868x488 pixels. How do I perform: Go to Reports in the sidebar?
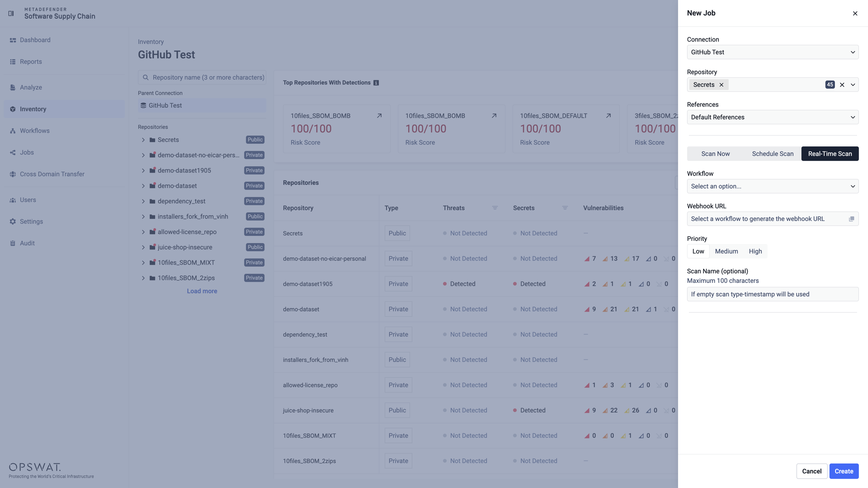[x=64, y=61]
